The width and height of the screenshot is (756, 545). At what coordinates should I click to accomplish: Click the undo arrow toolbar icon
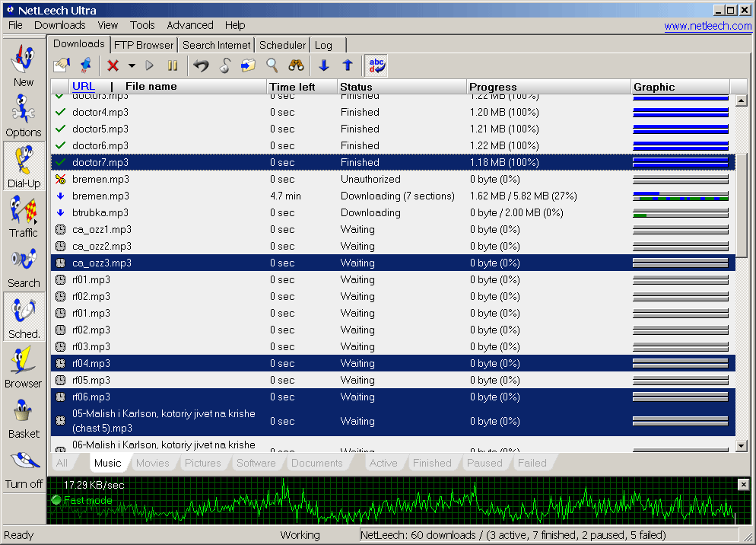point(201,65)
